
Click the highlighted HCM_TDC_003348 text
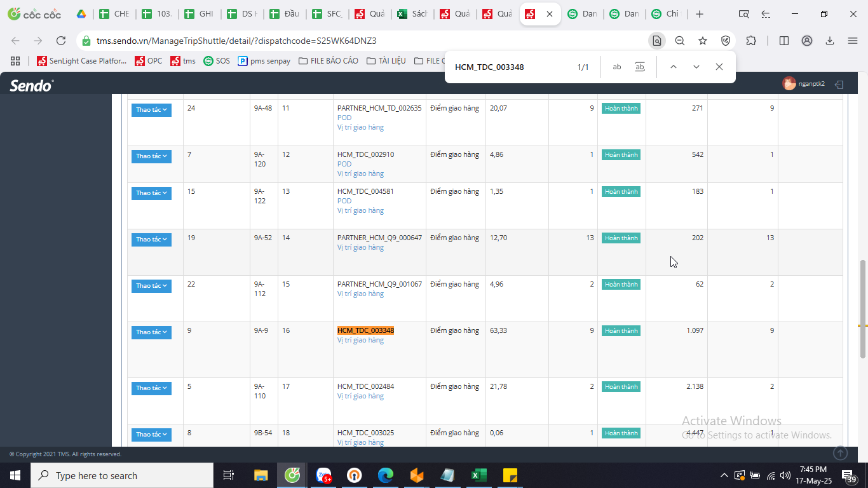(x=365, y=330)
